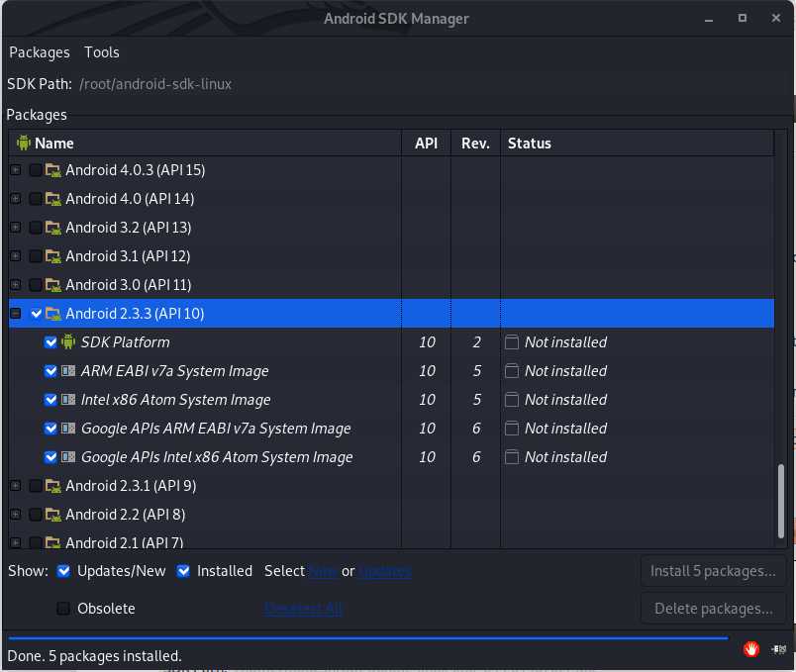Click the folder icon of Android 4.0 (API 14)

coord(52,199)
